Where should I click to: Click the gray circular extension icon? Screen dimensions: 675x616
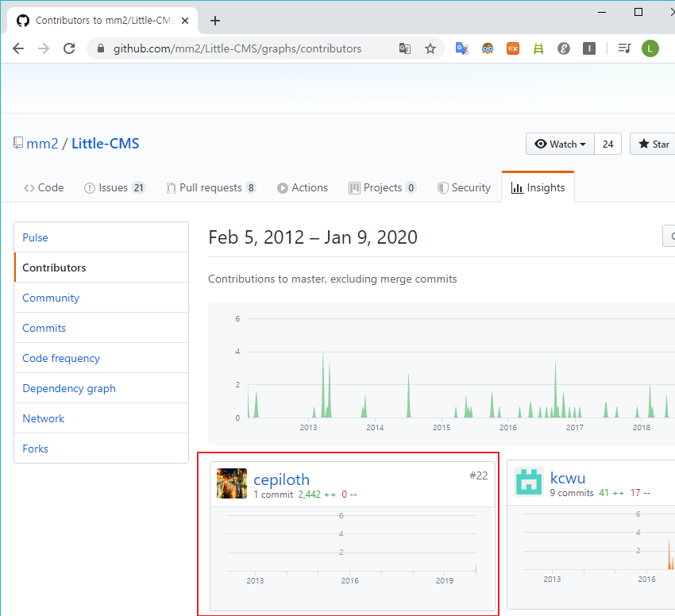(x=564, y=48)
